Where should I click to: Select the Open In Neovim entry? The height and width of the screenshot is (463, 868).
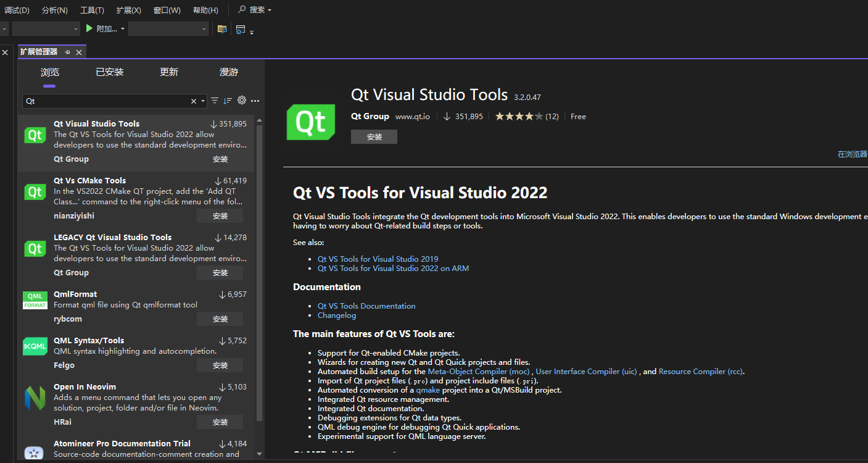tap(136, 406)
